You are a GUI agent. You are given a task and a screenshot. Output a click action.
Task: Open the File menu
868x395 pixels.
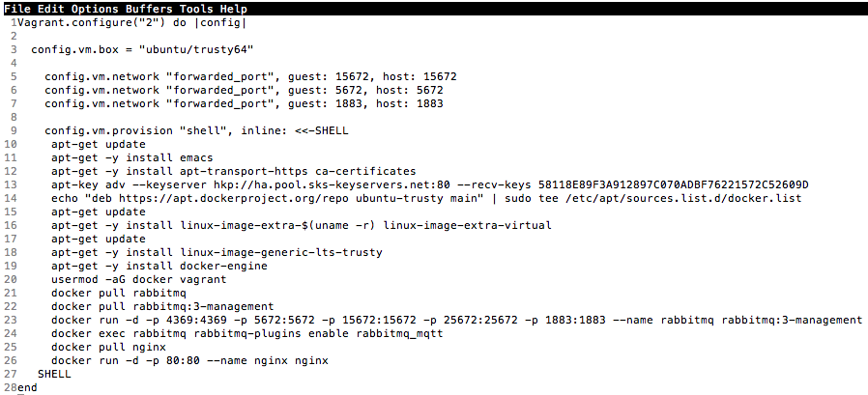click(x=17, y=10)
